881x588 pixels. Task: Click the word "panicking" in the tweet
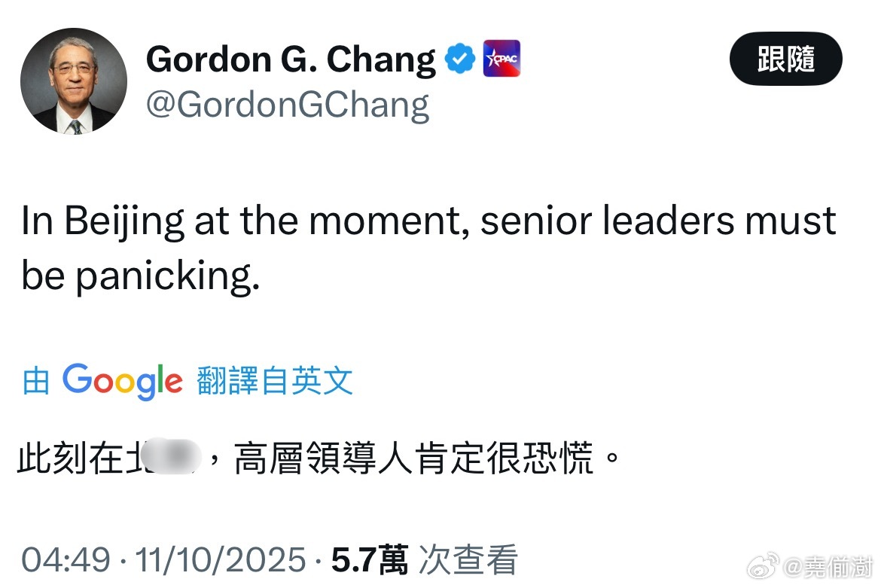coord(168,276)
